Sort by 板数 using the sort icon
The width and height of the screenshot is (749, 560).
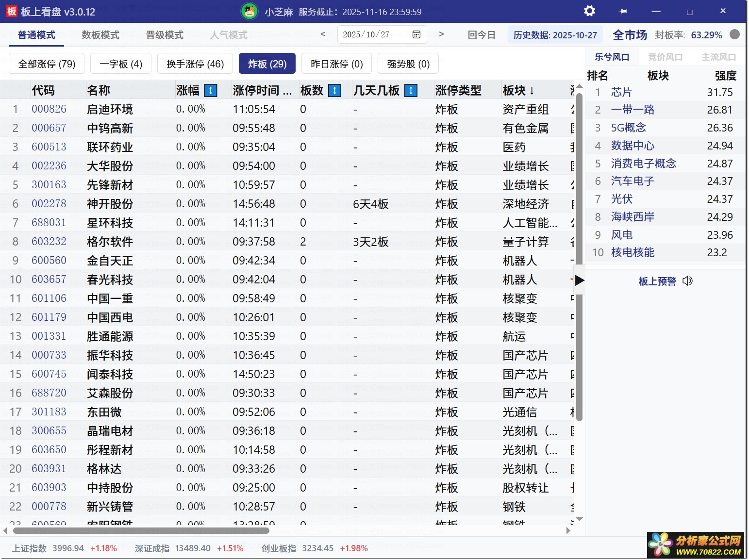pos(334,91)
